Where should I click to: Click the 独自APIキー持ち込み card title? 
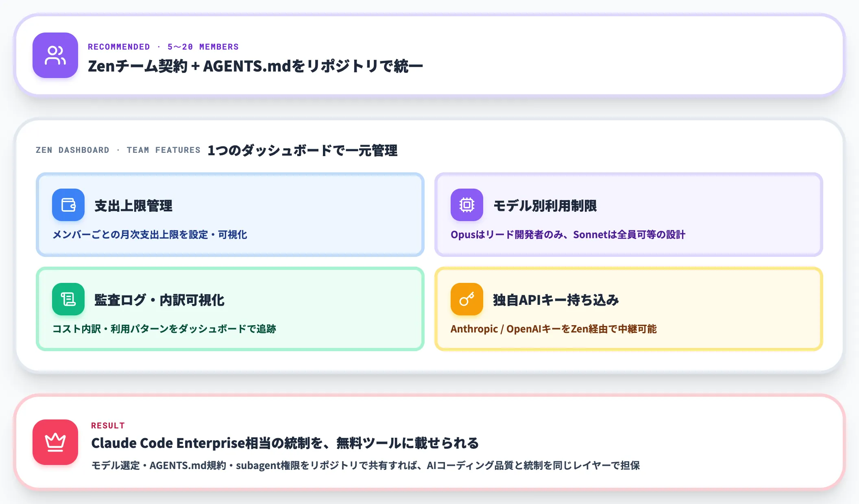[x=556, y=300]
